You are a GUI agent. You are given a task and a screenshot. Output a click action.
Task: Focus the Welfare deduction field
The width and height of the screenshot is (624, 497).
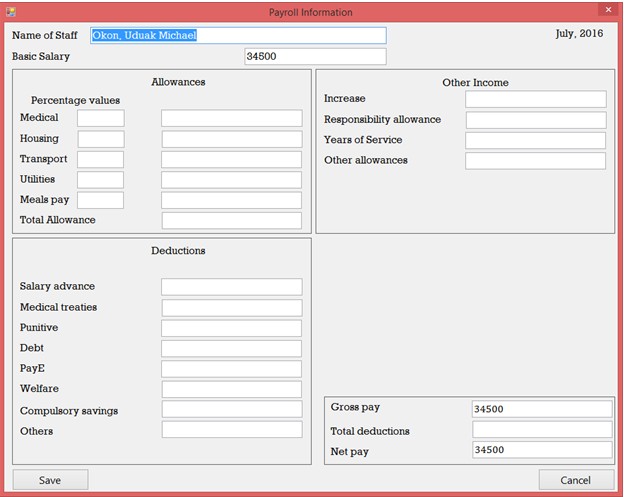point(232,389)
